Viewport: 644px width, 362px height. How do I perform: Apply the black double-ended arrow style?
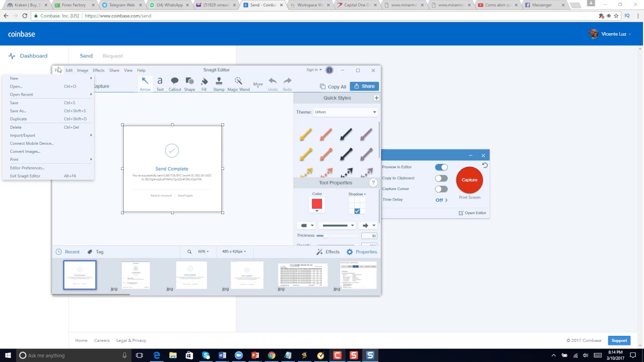click(x=346, y=172)
